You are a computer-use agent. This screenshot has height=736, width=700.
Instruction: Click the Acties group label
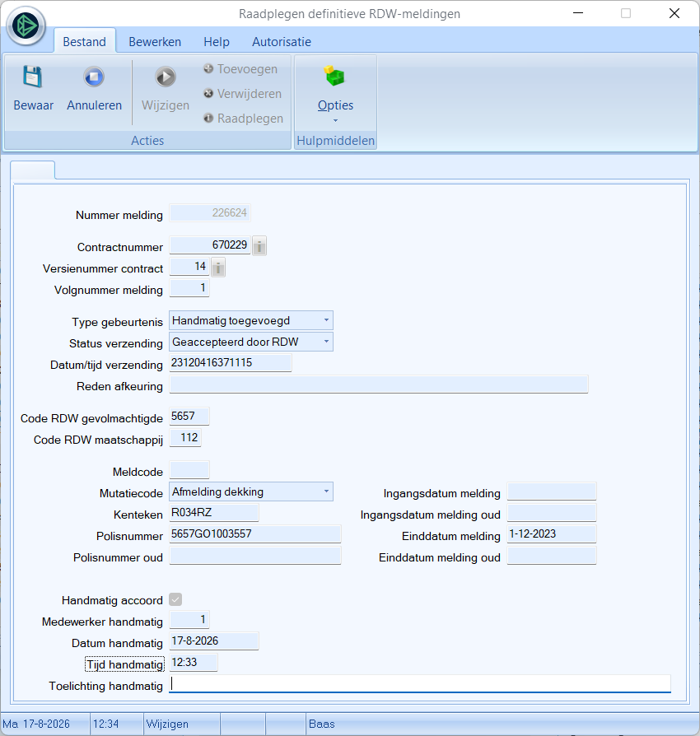[147, 140]
